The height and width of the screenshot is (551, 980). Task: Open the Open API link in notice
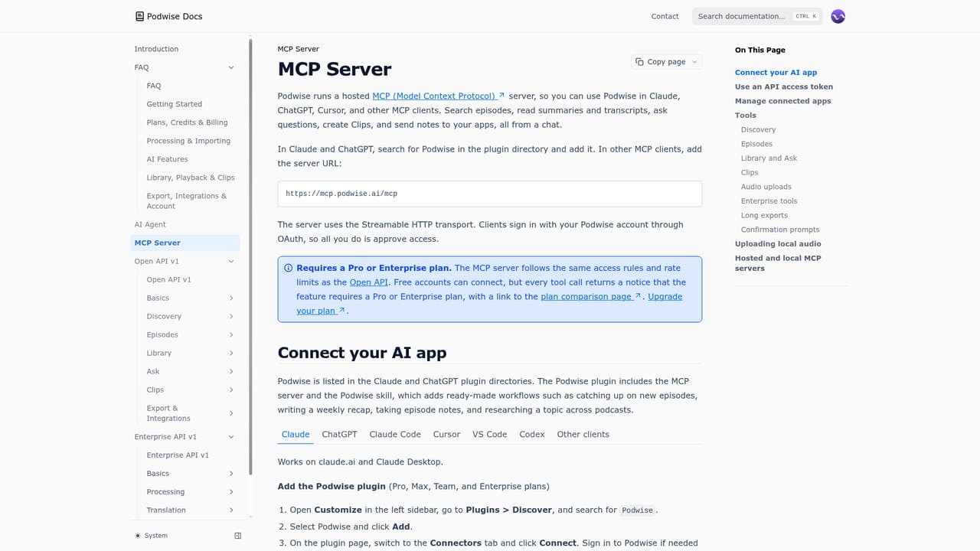(369, 282)
